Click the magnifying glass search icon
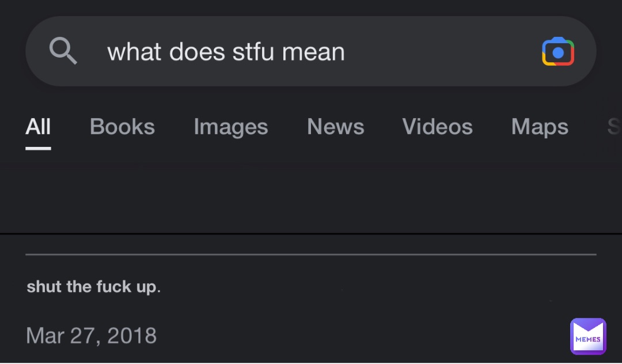The height and width of the screenshot is (364, 622). 63,51
